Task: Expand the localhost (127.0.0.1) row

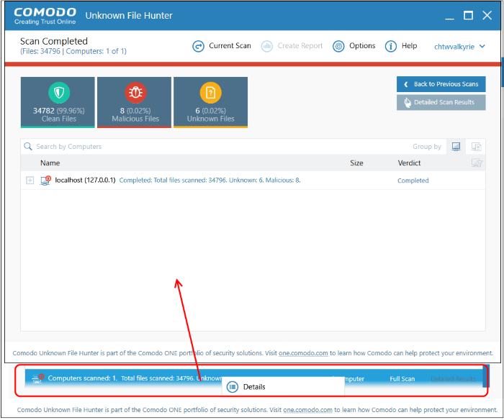Action: [30, 181]
